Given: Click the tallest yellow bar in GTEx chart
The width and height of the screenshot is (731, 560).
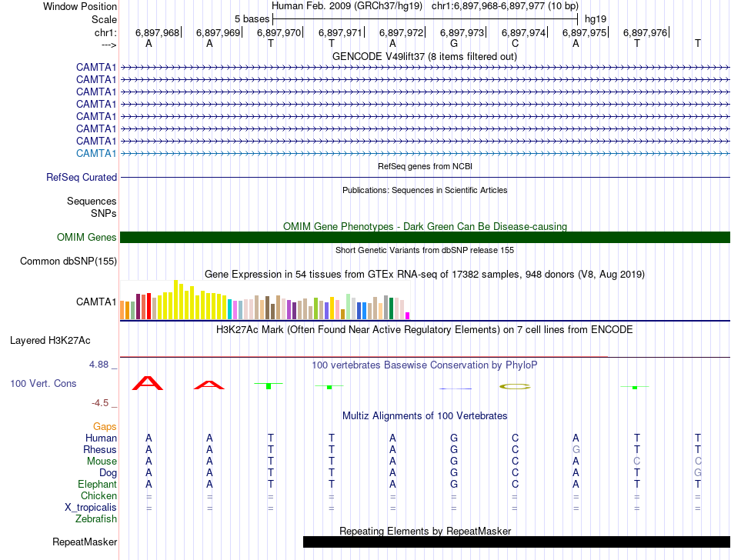Looking at the screenshot, I should 175,299.
